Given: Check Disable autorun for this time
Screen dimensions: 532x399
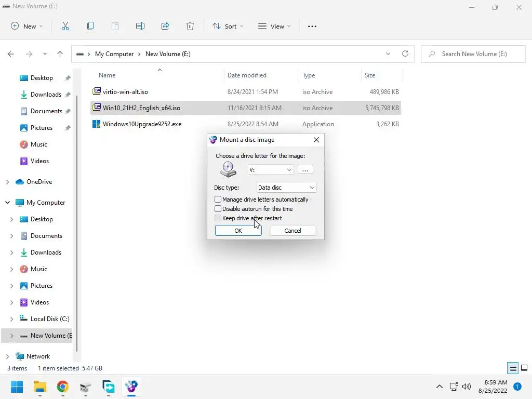Looking at the screenshot, I should pos(218,209).
